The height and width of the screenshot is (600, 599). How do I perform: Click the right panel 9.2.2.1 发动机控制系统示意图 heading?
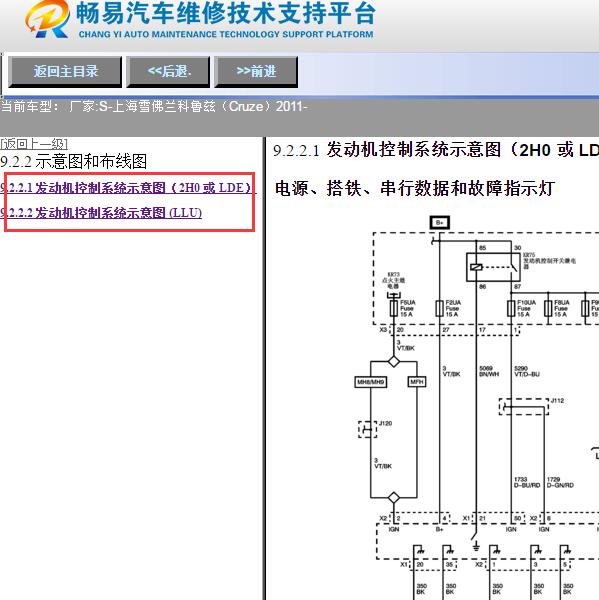(436, 150)
